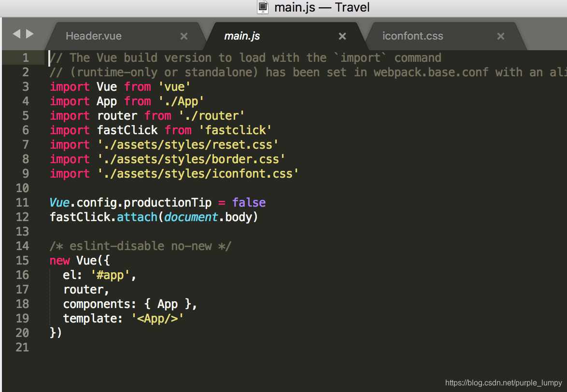Click 'fastclick' string on line 6
Viewport: 567px width, 392px height.
[x=235, y=130]
